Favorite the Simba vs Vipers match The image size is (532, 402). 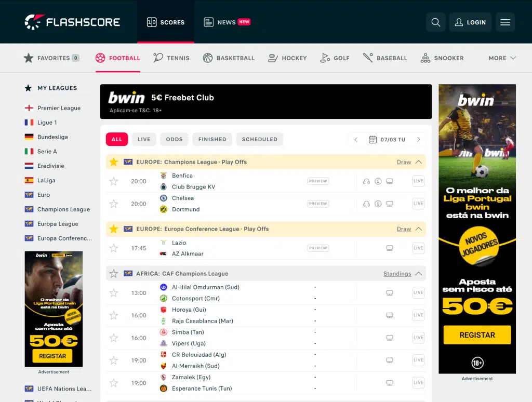tap(114, 338)
